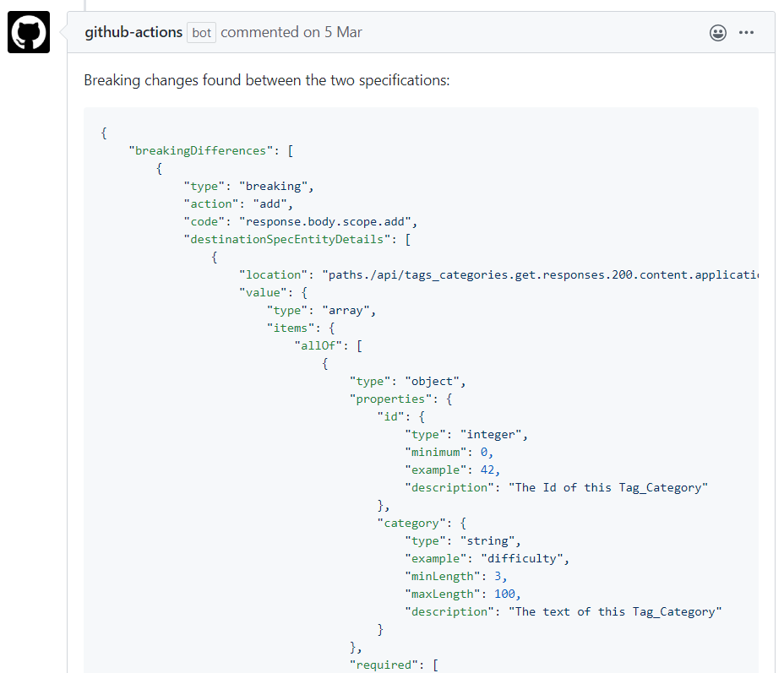Click the 'bot' identifier badge

201,32
